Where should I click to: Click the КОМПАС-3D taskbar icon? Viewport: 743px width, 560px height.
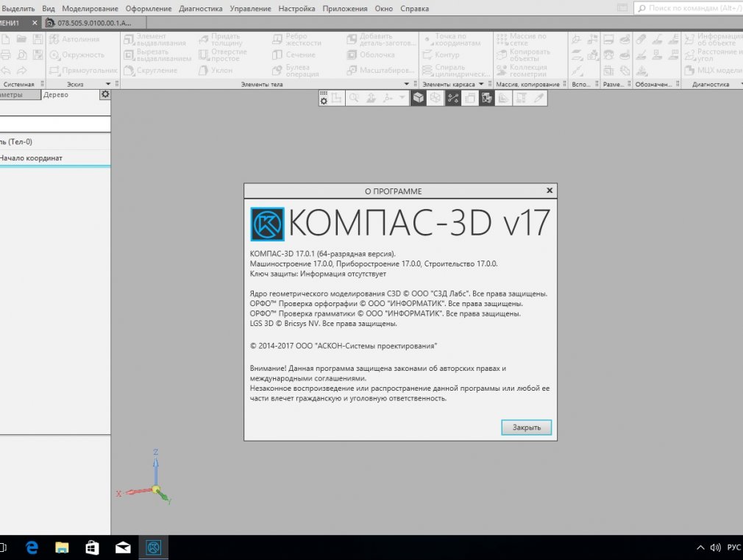click(153, 547)
